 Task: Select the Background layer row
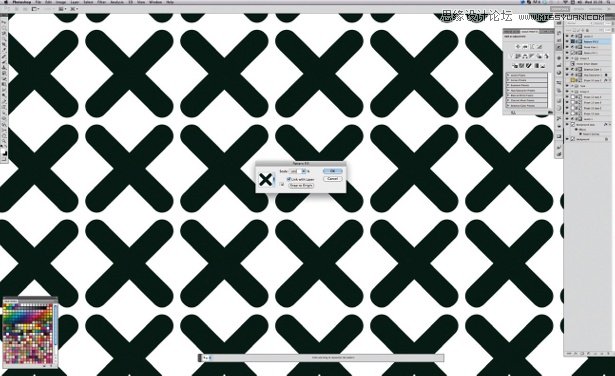pos(587,139)
